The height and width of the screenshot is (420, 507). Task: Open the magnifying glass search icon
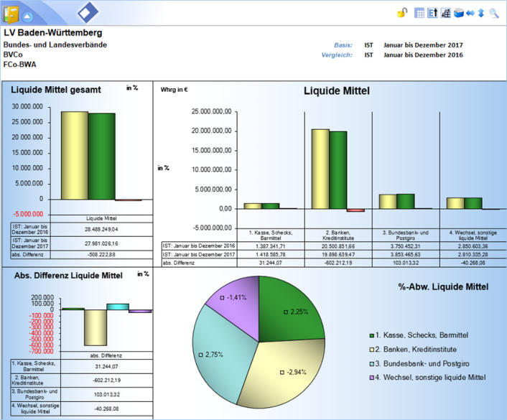[x=493, y=12]
